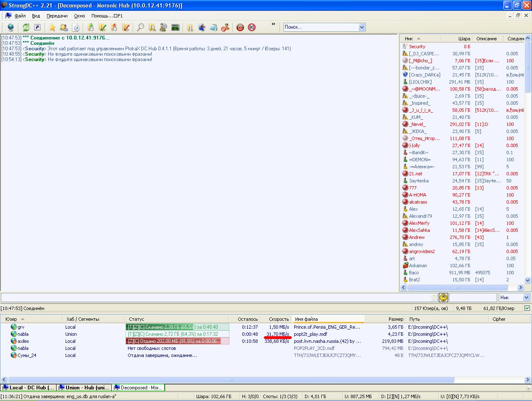Open the magnifying glass Search icon
532x401 pixels.
click(140, 27)
